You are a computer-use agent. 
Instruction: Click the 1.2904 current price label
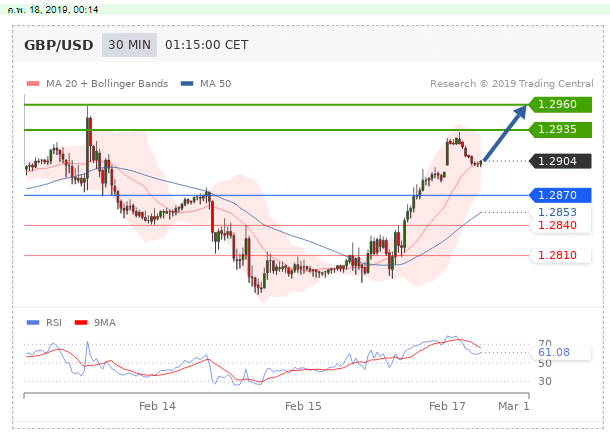(x=560, y=161)
